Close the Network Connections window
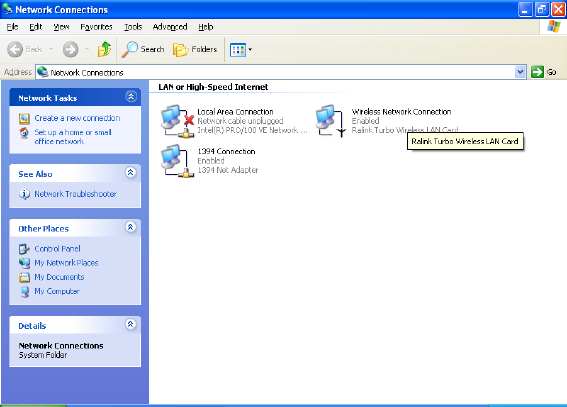This screenshot has height=407, width=567. point(558,9)
